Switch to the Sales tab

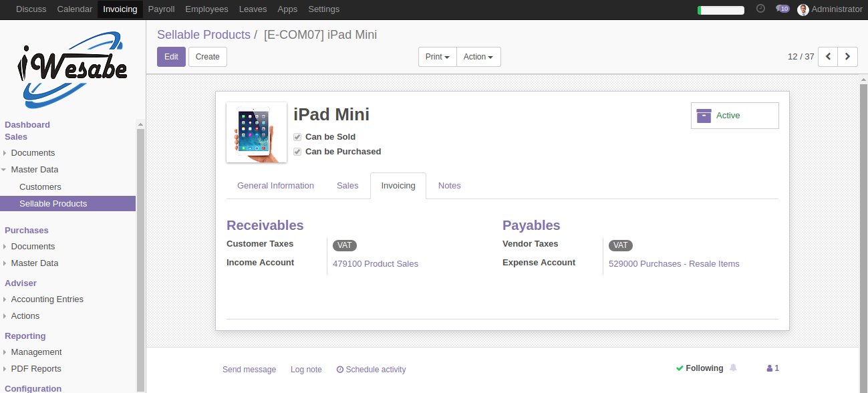click(x=347, y=186)
